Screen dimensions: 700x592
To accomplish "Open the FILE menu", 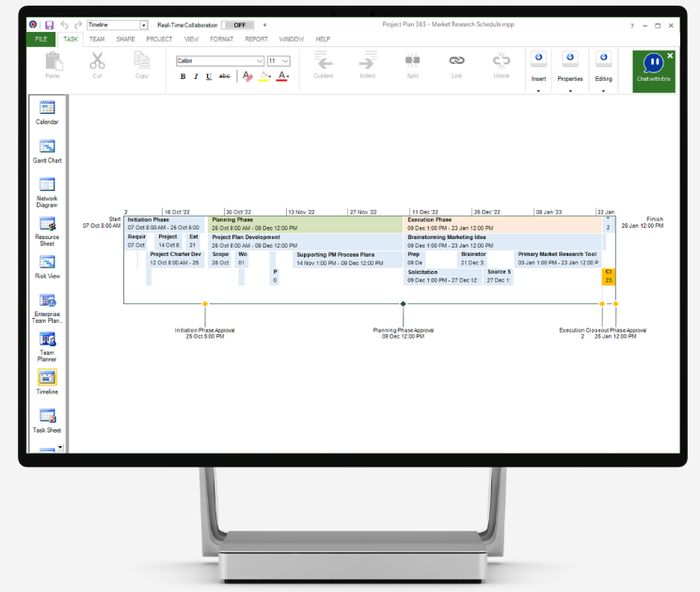I will pyautogui.click(x=41, y=40).
